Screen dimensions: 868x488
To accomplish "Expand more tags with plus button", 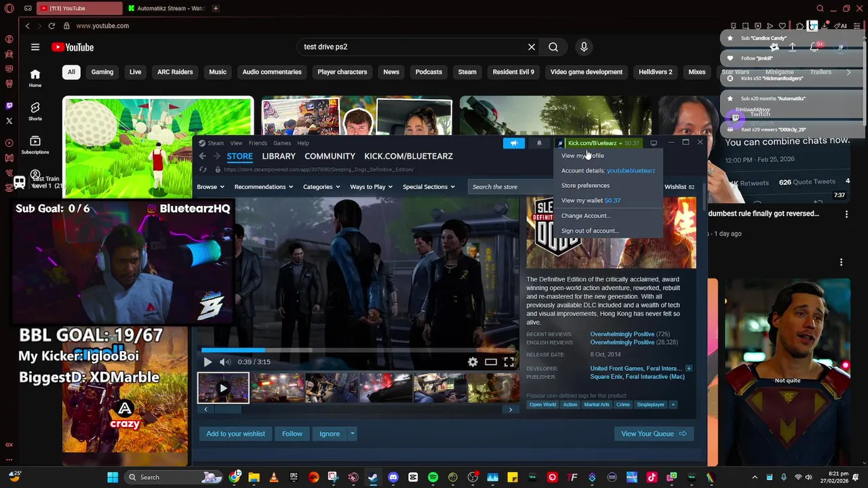I will (673, 405).
